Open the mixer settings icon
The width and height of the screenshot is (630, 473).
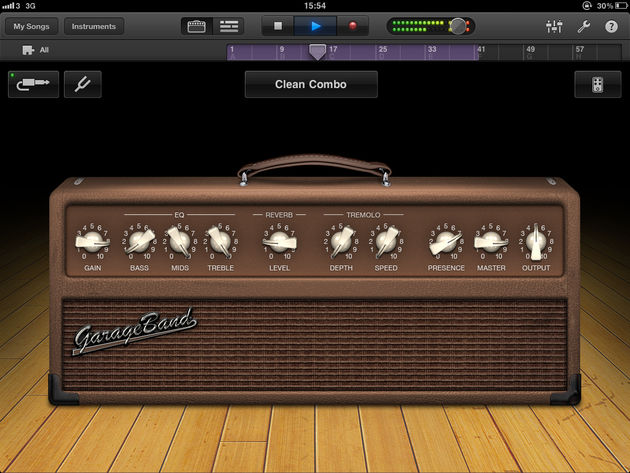click(554, 27)
